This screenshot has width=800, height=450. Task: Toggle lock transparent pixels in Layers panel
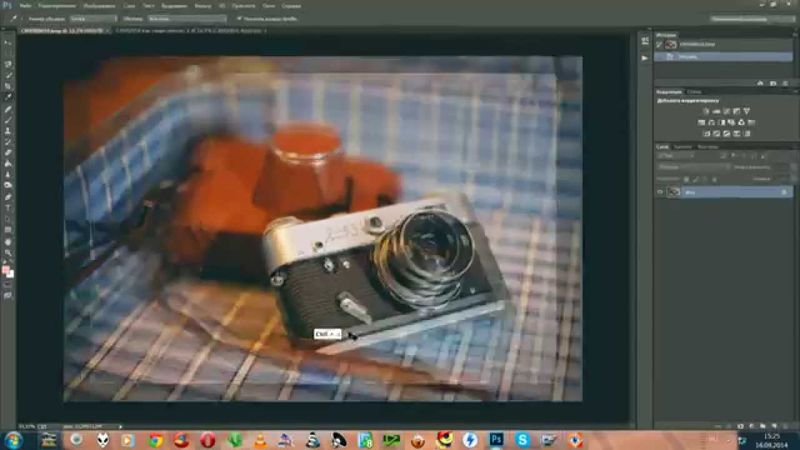tap(686, 179)
